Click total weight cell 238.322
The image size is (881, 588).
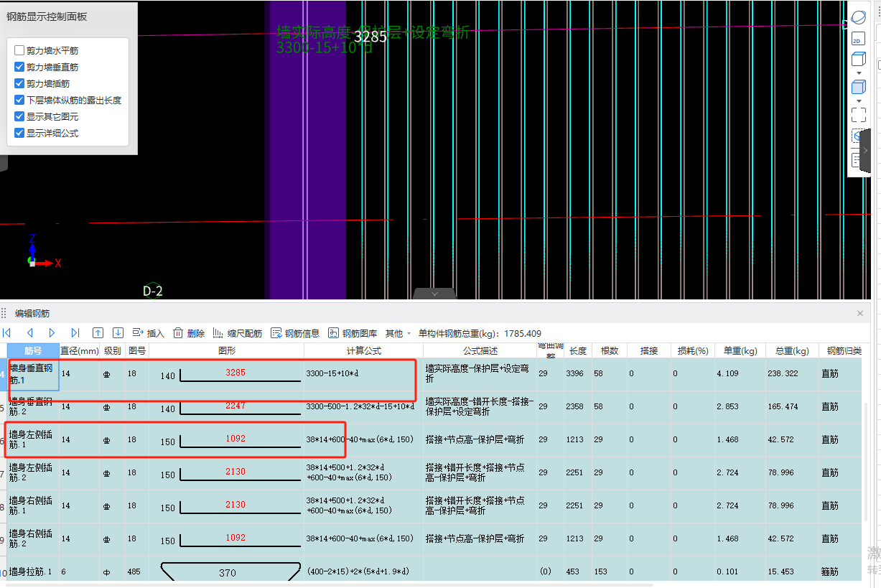[x=792, y=374]
